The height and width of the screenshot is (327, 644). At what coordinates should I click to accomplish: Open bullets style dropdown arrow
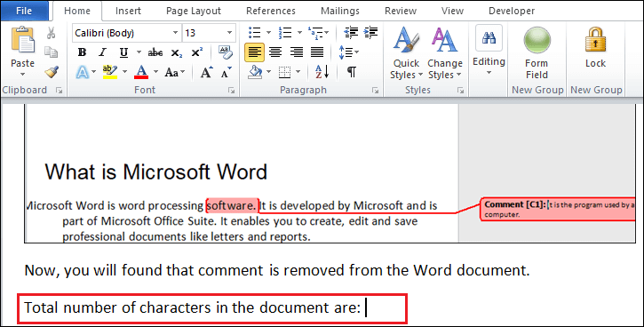(x=268, y=33)
